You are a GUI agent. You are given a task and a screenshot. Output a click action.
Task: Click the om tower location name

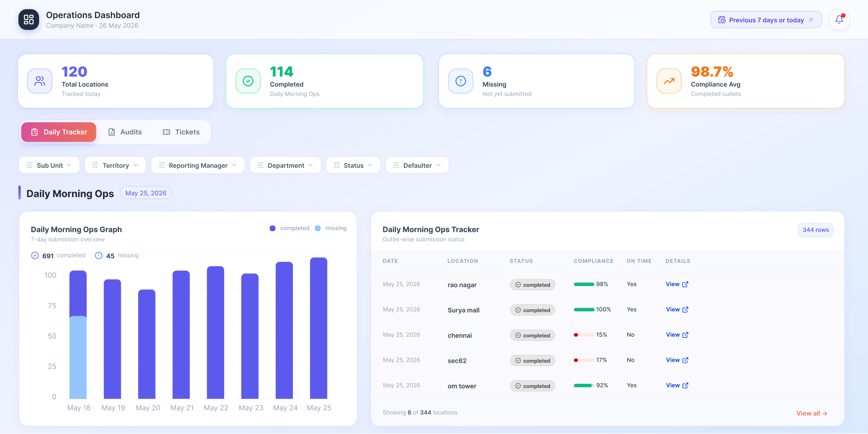tap(462, 386)
